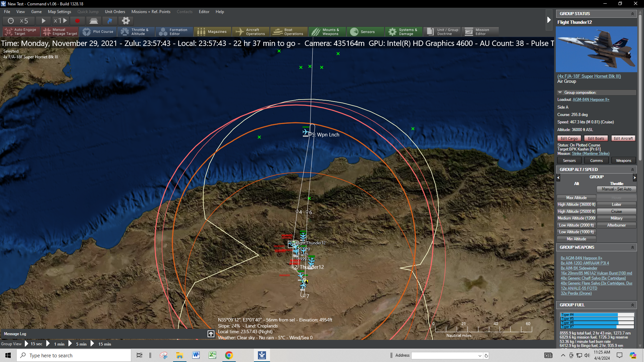Click Manual Engage Target button
Image resolution: width=644 pixels, height=362 pixels.
(x=60, y=32)
